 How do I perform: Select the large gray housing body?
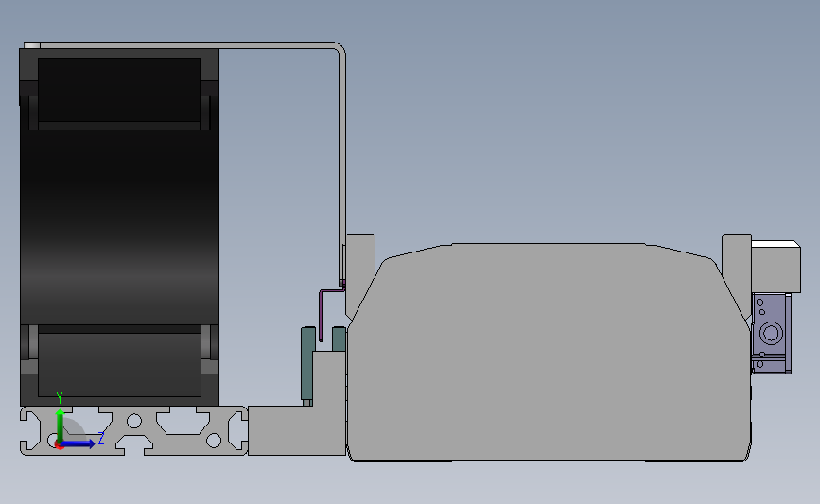pos(550,353)
